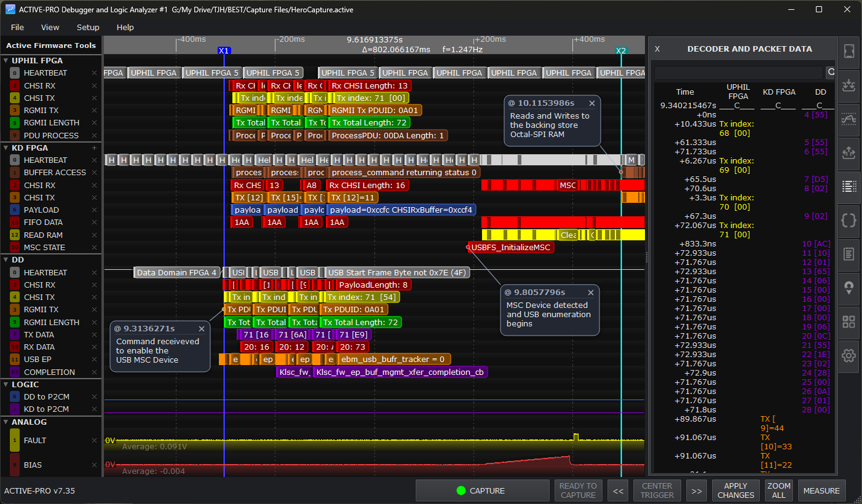Viewport: 862px width, 504px height.
Task: Click 'USB Start Frame Byte not 0x7E (4F)' label
Action: (397, 272)
